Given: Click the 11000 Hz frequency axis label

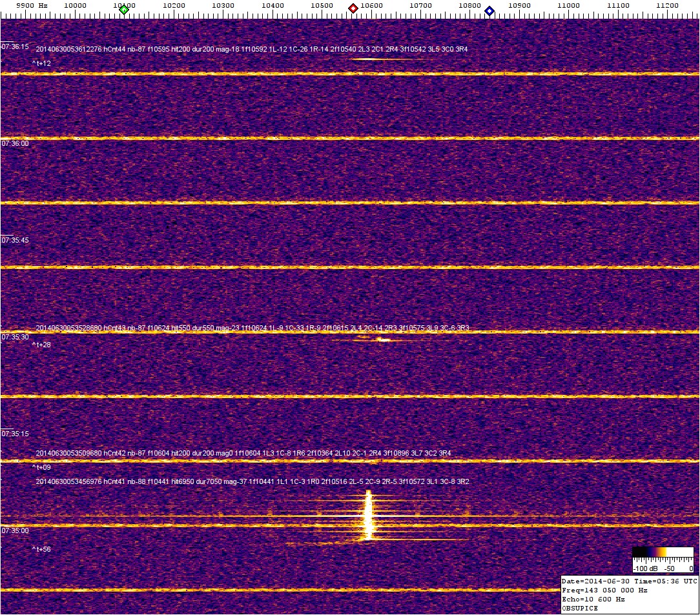Looking at the screenshot, I should coord(568,5).
